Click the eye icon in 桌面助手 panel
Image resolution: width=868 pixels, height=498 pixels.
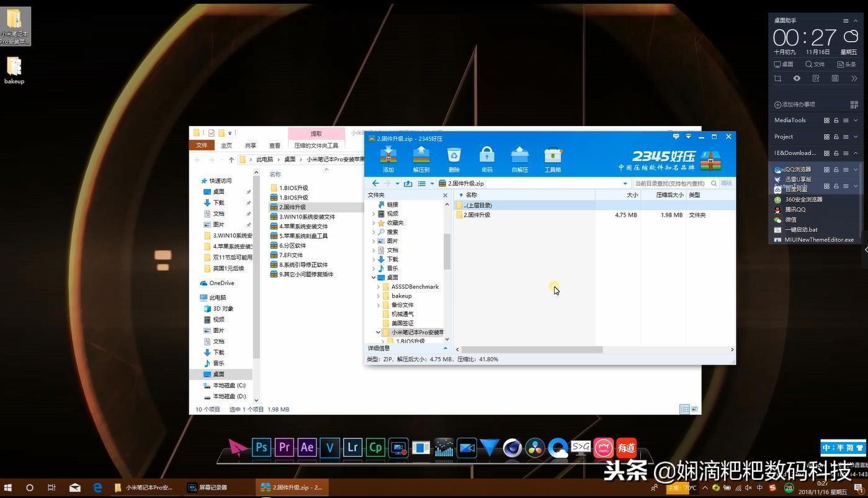tap(798, 78)
